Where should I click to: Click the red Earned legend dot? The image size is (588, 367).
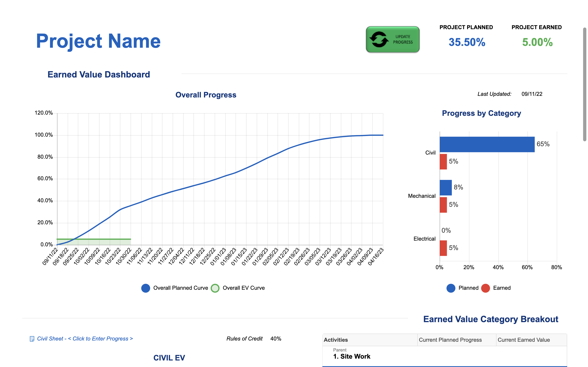tap(485, 288)
